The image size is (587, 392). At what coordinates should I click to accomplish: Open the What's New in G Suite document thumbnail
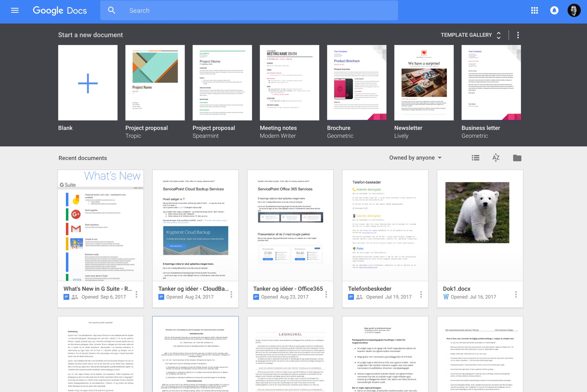tap(101, 226)
